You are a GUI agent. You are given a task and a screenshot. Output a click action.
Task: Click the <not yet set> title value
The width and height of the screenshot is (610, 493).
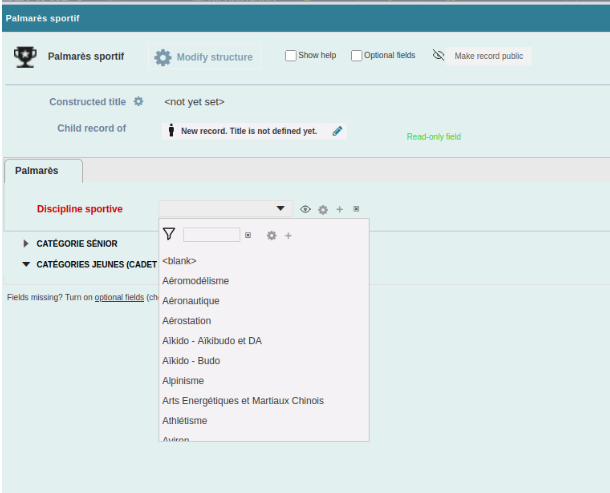point(194,102)
